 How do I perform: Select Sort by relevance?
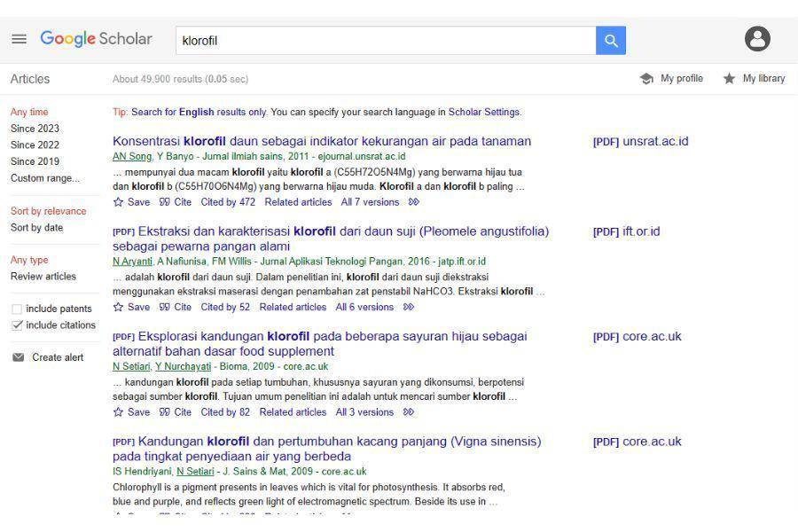[x=49, y=211]
